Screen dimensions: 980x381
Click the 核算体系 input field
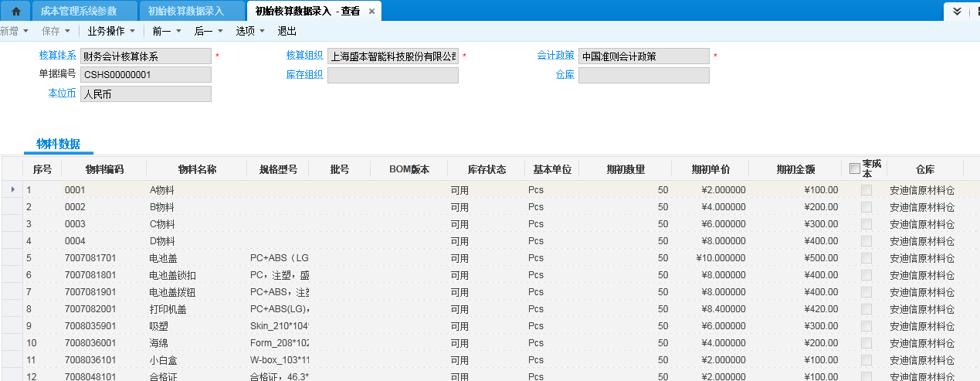(145, 56)
